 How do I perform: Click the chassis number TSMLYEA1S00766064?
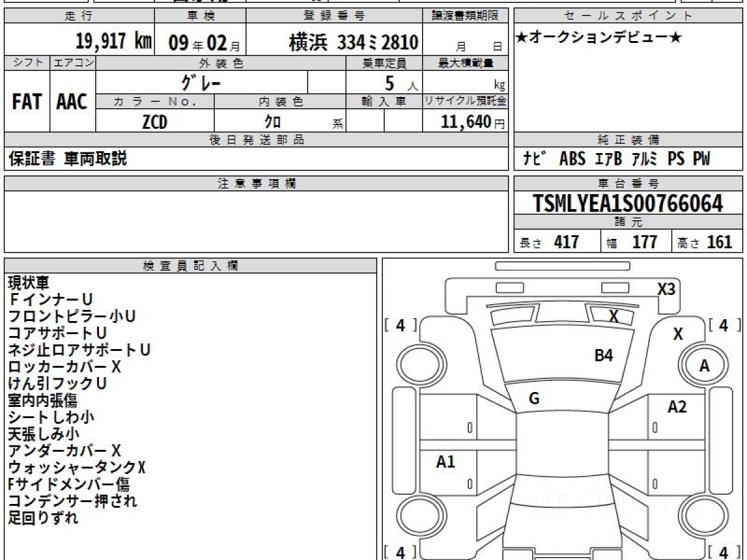pos(627,203)
